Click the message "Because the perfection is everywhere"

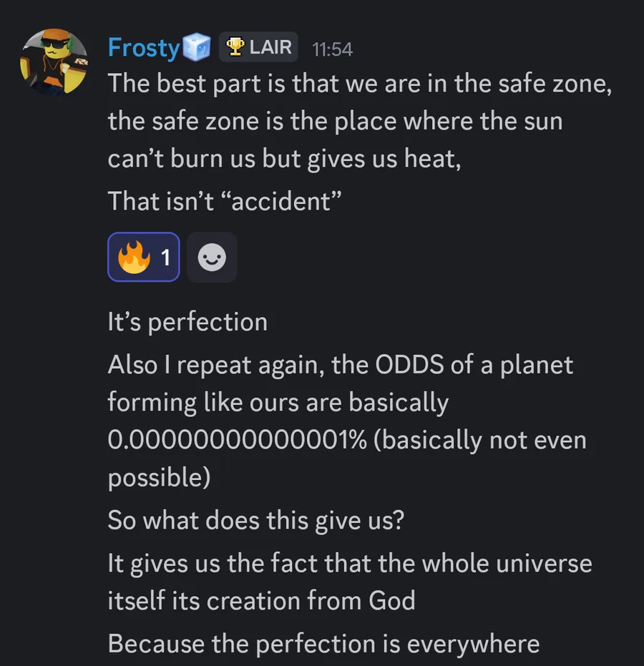coord(323,644)
